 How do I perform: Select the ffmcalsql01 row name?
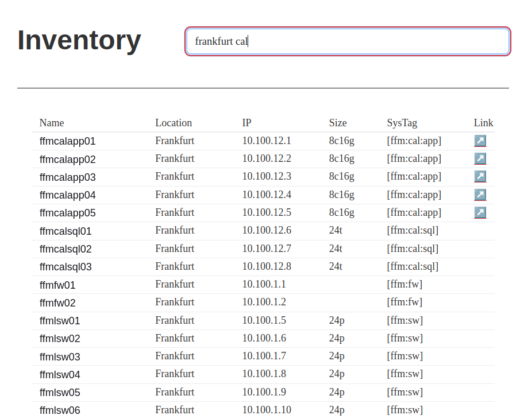point(65,231)
